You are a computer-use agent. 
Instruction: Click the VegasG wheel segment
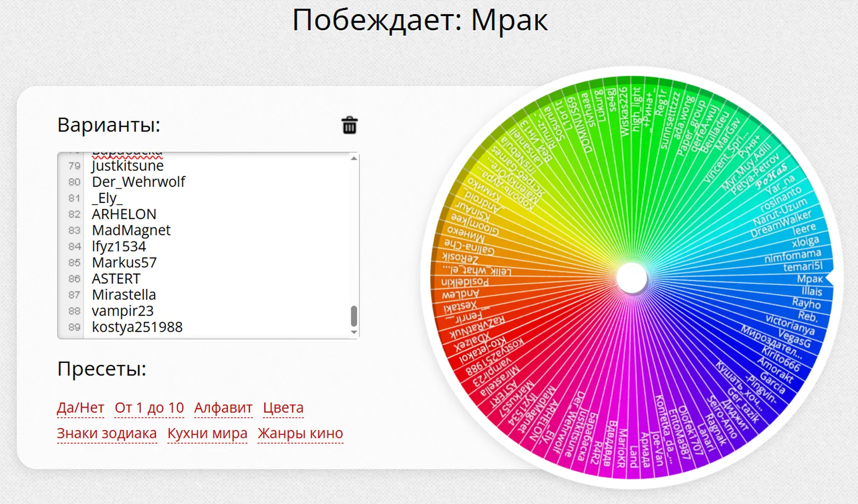pos(794,338)
